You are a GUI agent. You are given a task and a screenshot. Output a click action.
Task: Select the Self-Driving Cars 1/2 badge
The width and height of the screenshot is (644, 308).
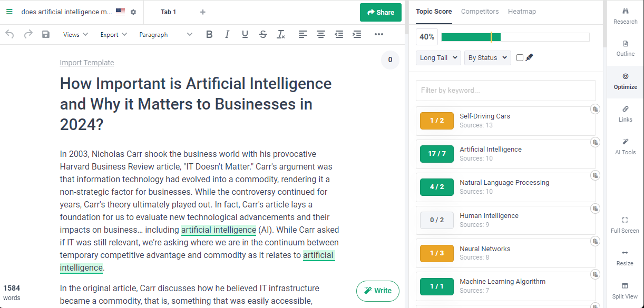(437, 121)
